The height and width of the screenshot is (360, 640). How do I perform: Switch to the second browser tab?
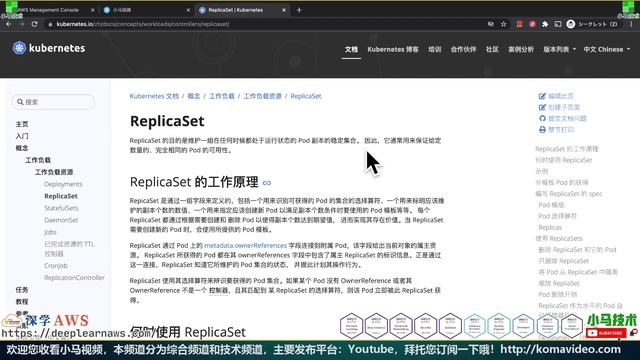coord(145,10)
